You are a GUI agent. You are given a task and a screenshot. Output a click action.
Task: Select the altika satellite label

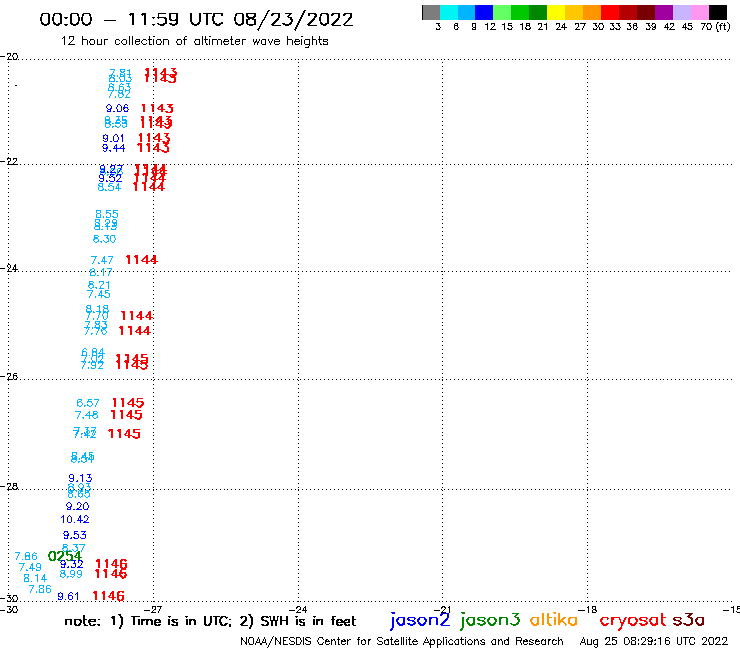coord(554,620)
